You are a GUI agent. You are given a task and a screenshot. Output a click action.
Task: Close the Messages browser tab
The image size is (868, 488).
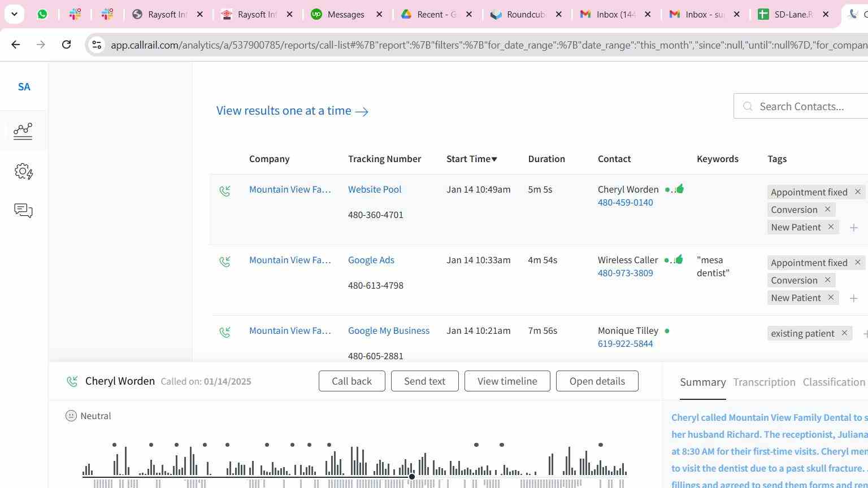[380, 14]
